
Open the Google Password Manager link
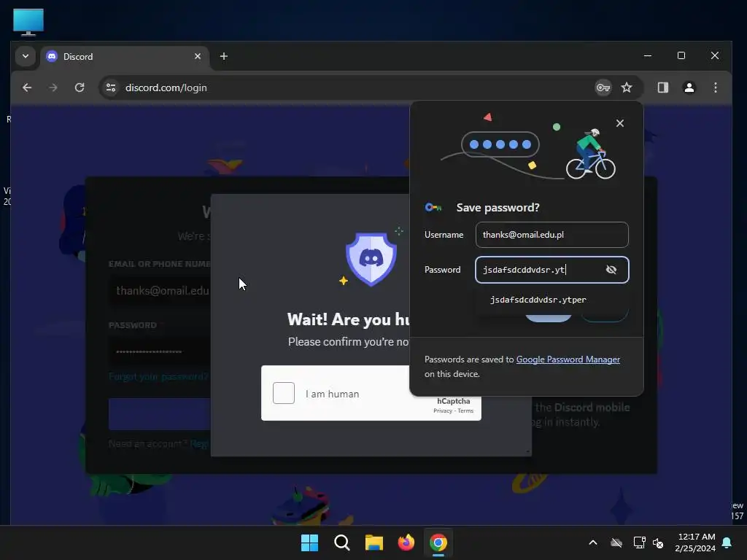pos(568,359)
